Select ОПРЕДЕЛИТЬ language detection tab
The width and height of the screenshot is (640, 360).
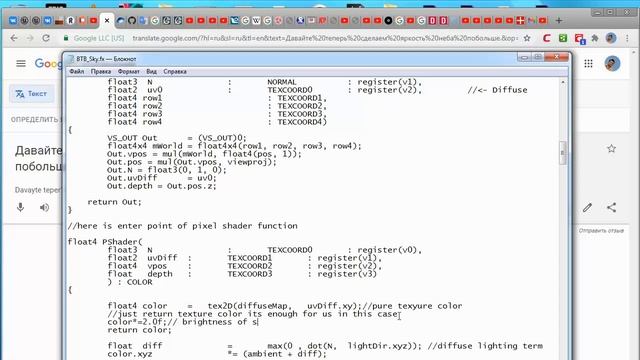(36, 120)
